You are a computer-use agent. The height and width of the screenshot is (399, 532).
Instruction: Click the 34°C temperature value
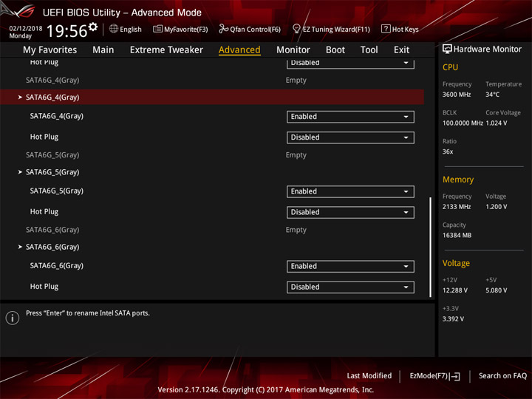(492, 95)
